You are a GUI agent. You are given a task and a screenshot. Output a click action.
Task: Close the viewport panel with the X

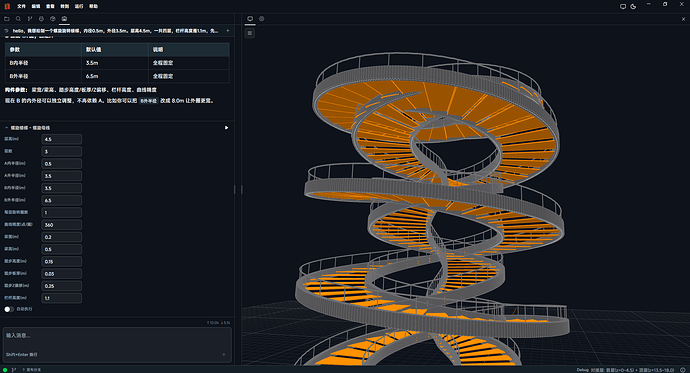pyautogui.click(x=683, y=19)
